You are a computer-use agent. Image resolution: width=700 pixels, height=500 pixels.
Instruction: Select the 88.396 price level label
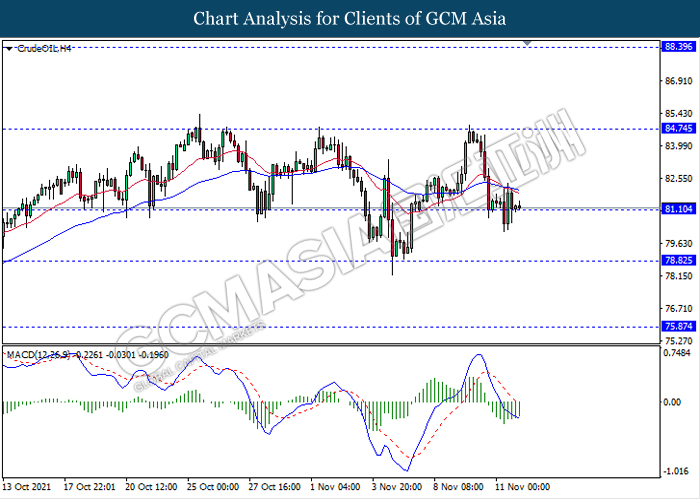679,46
